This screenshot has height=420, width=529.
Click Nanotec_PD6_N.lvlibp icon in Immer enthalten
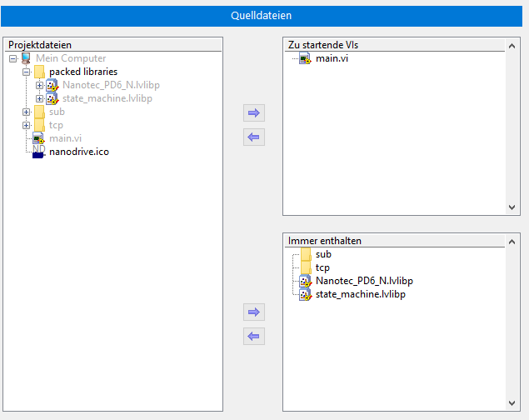click(x=306, y=281)
